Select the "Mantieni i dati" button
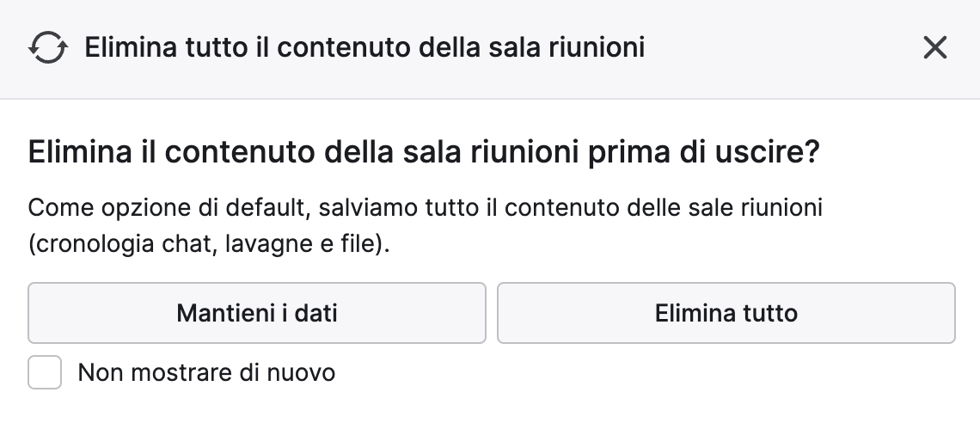 (x=257, y=313)
